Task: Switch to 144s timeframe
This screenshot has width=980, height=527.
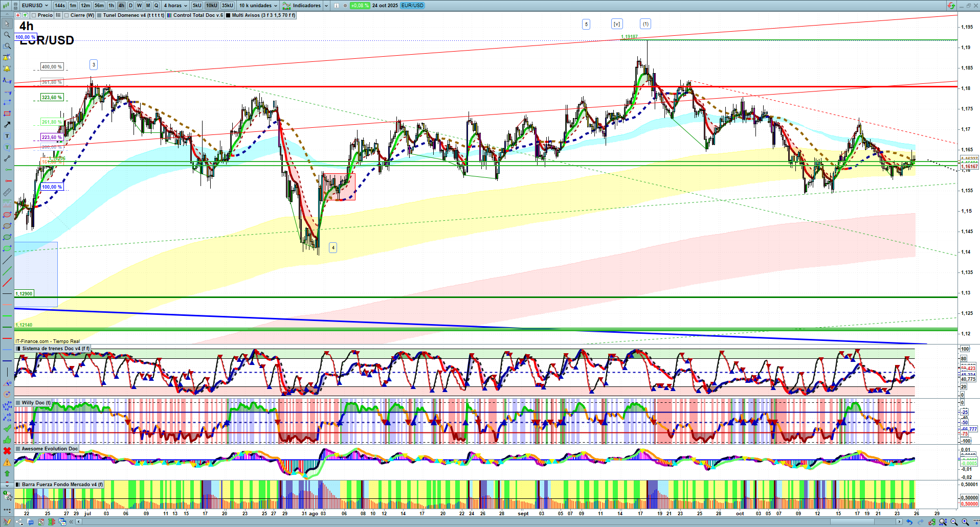Action: (60, 6)
